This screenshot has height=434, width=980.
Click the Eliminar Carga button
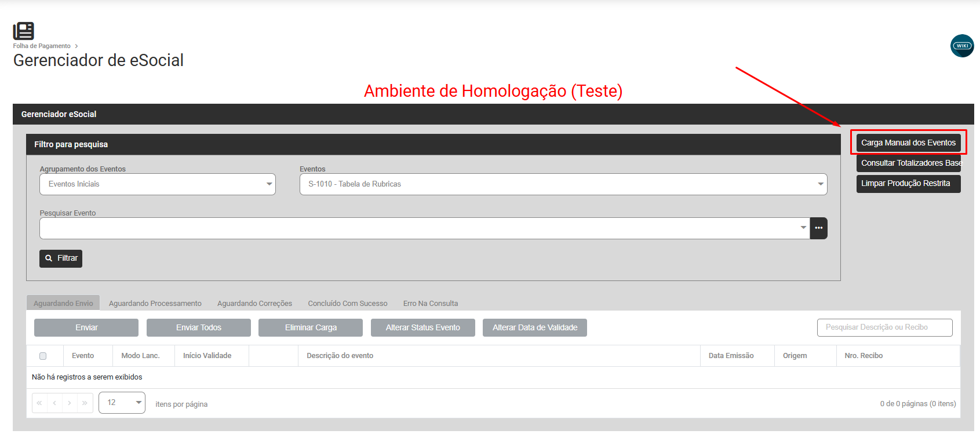[x=311, y=327]
